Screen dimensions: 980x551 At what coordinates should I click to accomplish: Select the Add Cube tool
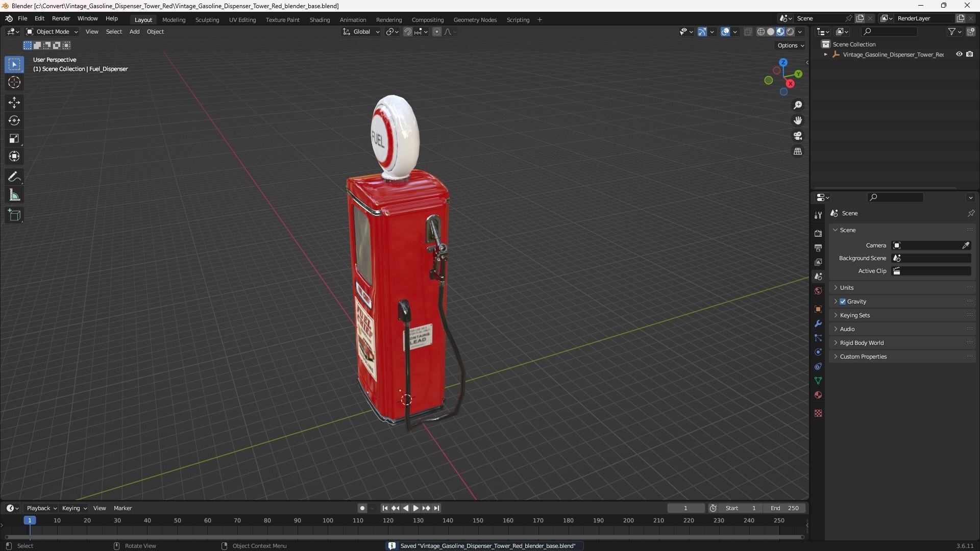click(14, 215)
